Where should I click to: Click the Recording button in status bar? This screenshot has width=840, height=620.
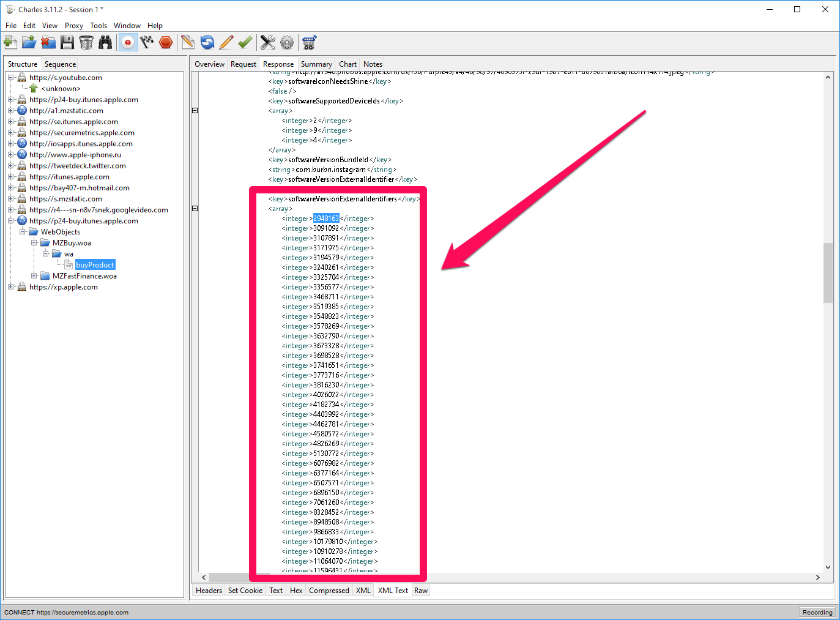(817, 612)
